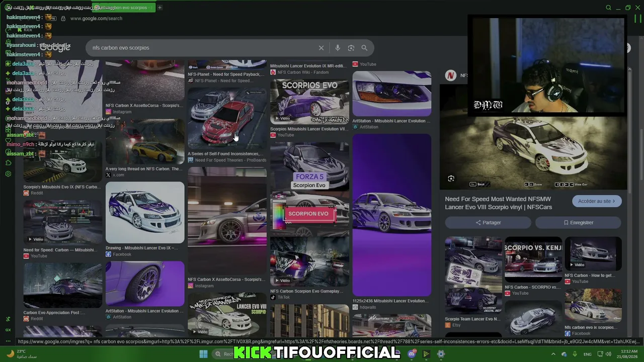
Task: Open 'FORZA 5 Scorpion Evo' thumbnail
Action: pyautogui.click(x=309, y=166)
